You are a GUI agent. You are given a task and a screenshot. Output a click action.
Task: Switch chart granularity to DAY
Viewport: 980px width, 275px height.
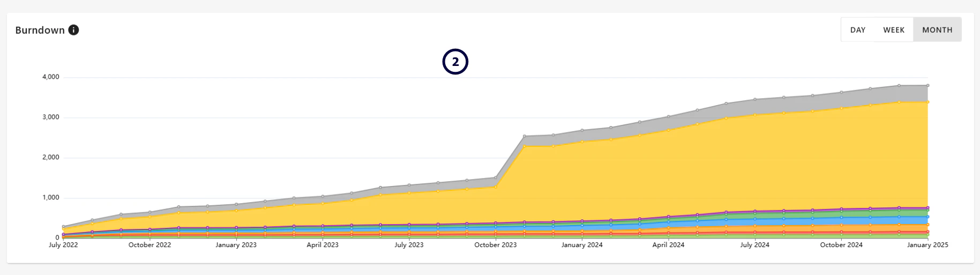858,30
